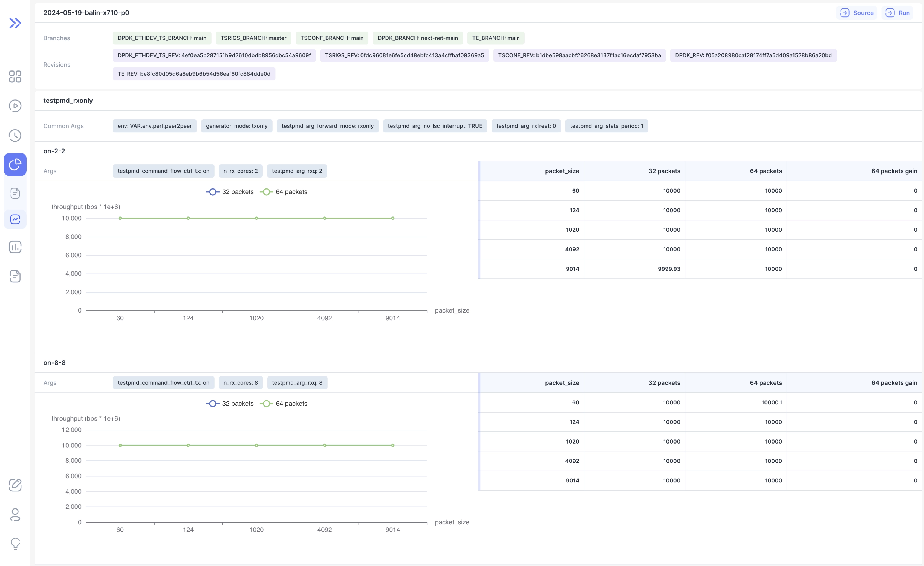Image resolution: width=924 pixels, height=566 pixels.
Task: Toggle the 32 packets legend on on-2-2 chart
Action: [230, 192]
